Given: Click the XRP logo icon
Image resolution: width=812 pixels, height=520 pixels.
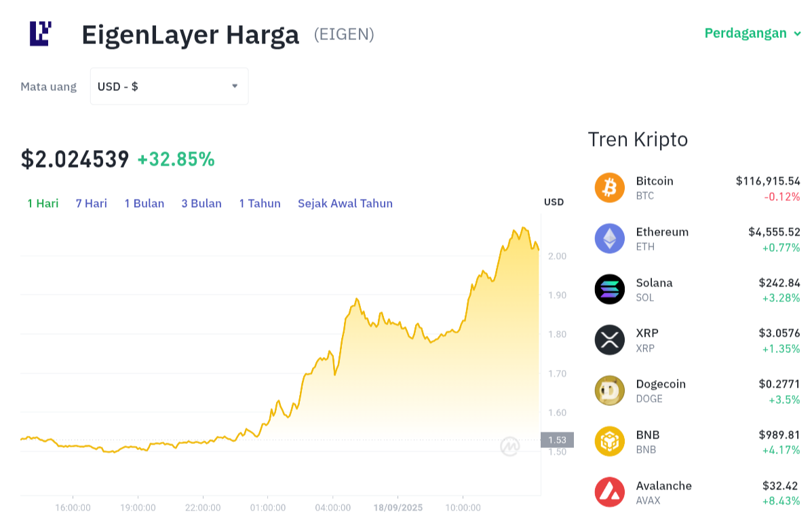Looking at the screenshot, I should (610, 340).
